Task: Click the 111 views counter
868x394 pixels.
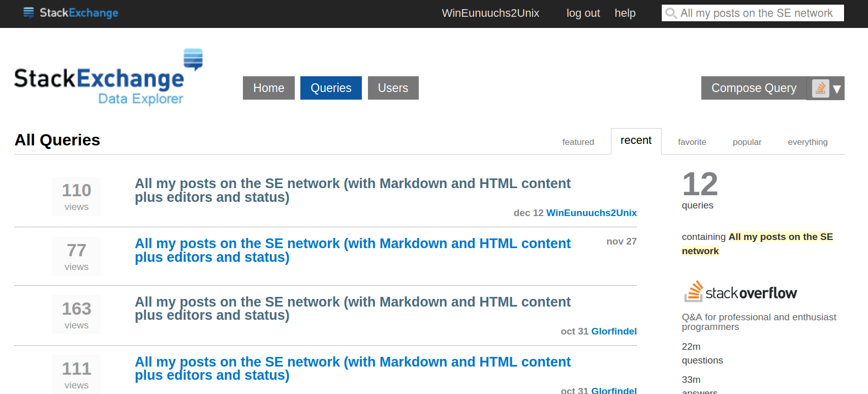Action: (76, 374)
